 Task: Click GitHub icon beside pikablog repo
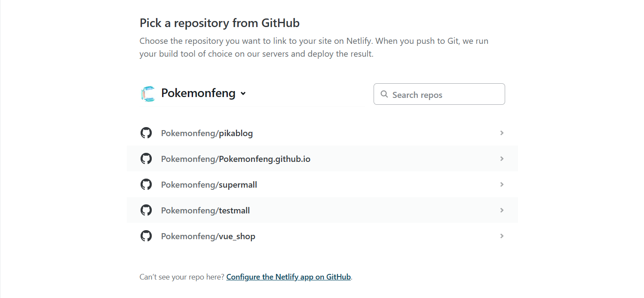coord(146,133)
